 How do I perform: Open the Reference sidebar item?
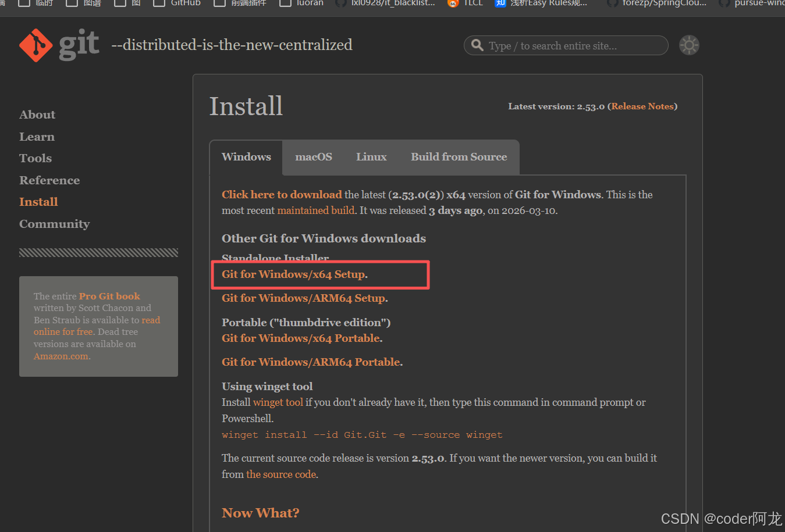(49, 180)
